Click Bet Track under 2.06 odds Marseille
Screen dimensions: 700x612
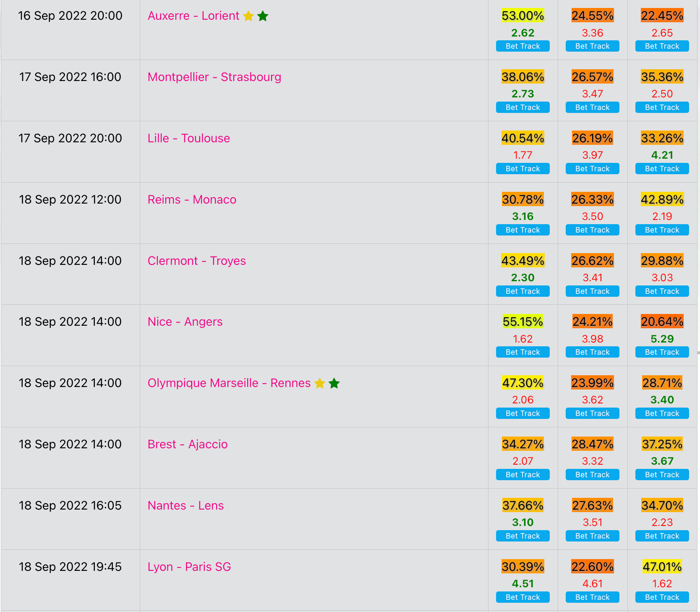(523, 413)
